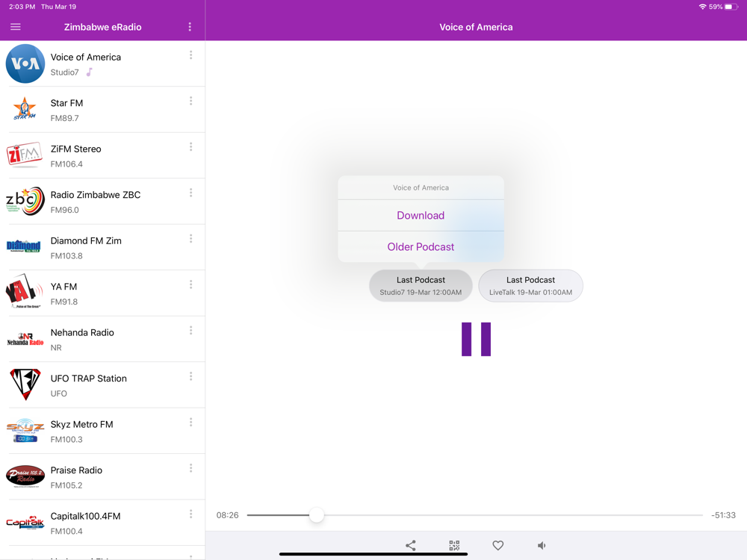Image resolution: width=747 pixels, height=560 pixels.
Task: Select ZiFM Stereo station name
Action: click(75, 149)
